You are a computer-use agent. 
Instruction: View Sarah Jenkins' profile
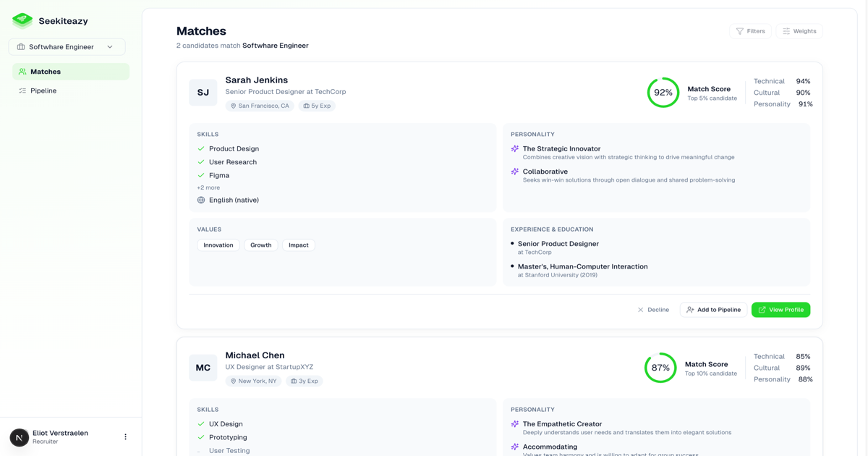tap(780, 310)
